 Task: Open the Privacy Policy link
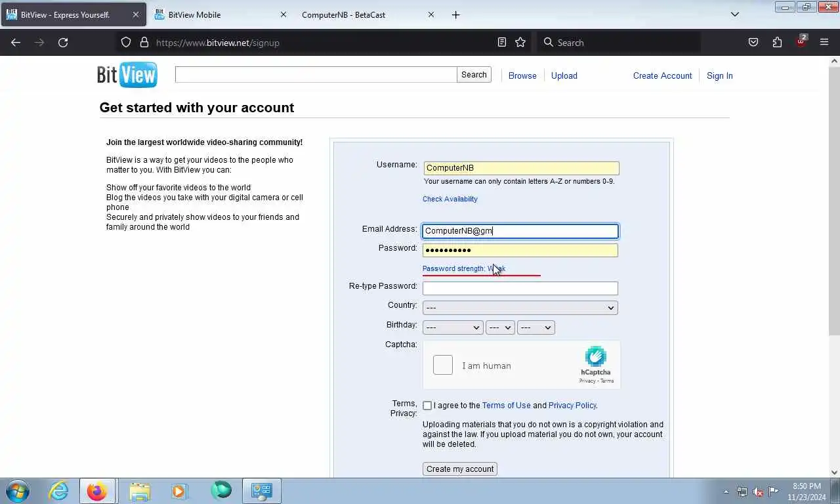click(x=572, y=406)
